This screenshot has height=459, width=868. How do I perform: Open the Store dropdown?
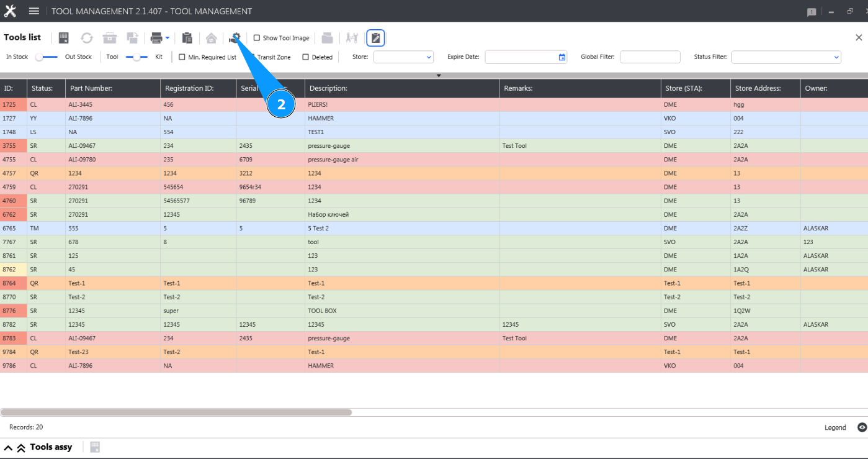point(403,57)
